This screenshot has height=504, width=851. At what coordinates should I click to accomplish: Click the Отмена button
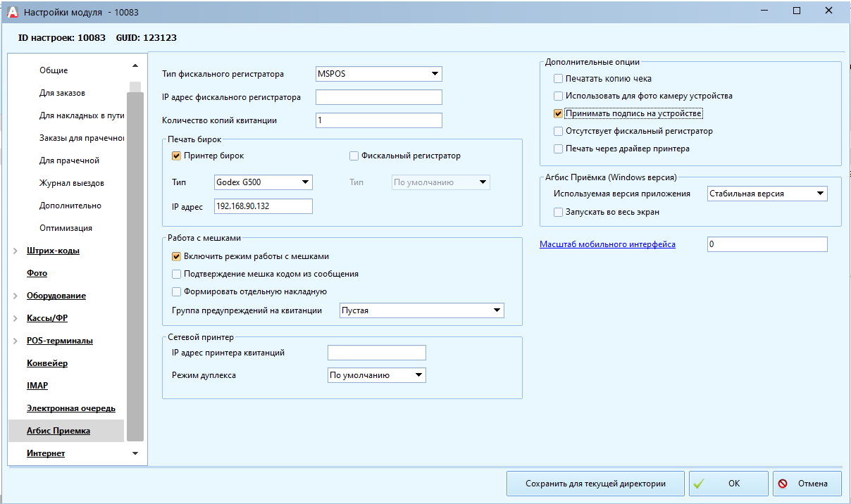(x=807, y=484)
